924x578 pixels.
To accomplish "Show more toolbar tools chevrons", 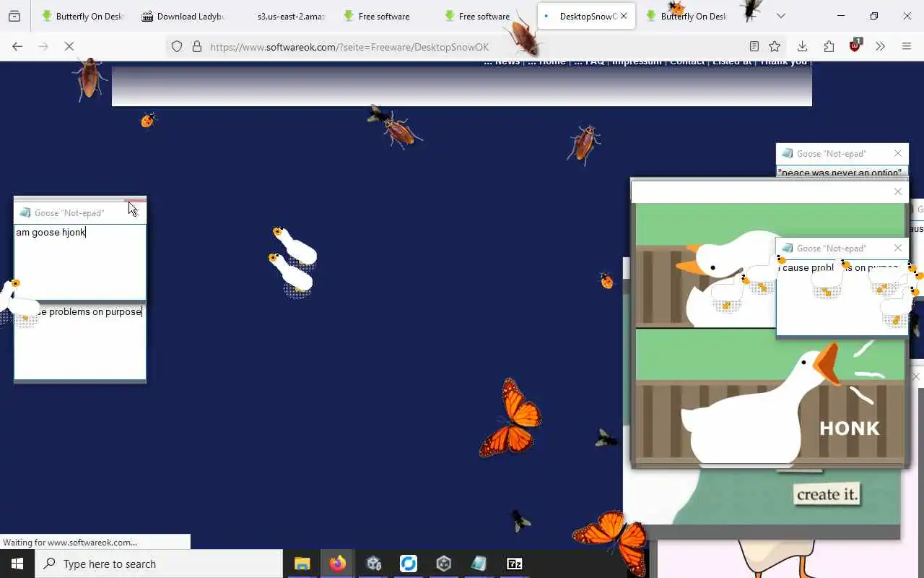I will [880, 46].
